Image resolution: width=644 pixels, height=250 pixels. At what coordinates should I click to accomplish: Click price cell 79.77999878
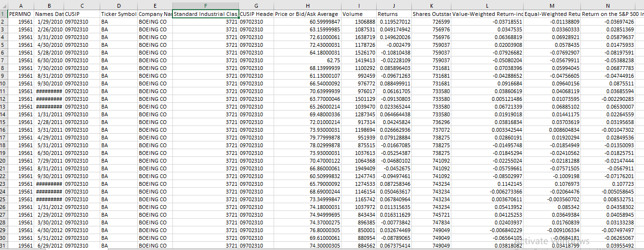[307, 138]
